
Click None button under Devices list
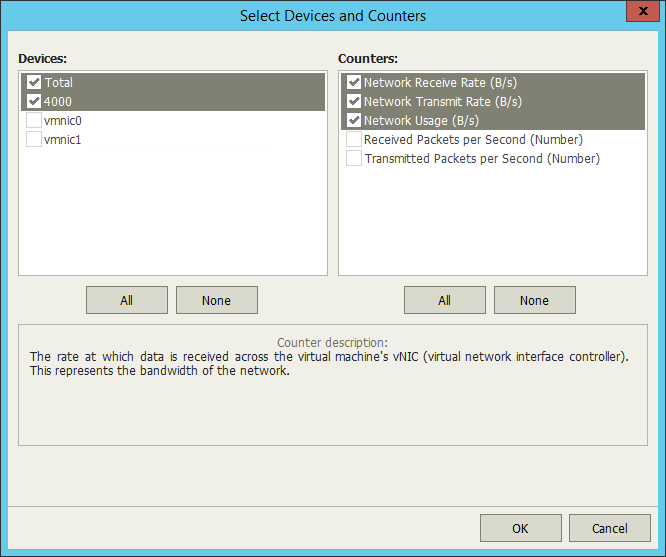point(216,300)
